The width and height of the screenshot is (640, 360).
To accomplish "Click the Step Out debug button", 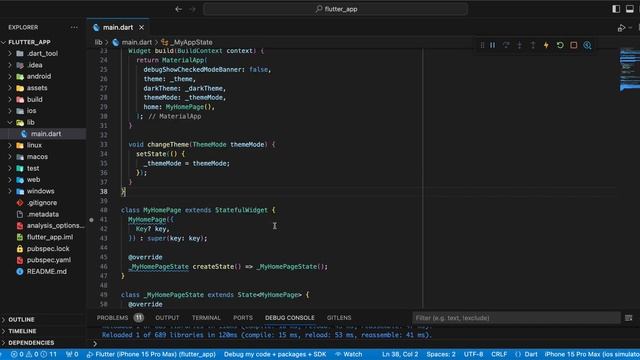I will coord(533,45).
